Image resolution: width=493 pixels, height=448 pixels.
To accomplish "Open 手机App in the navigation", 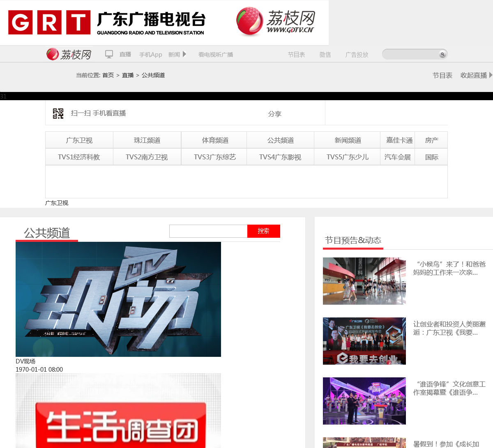I will click(151, 54).
